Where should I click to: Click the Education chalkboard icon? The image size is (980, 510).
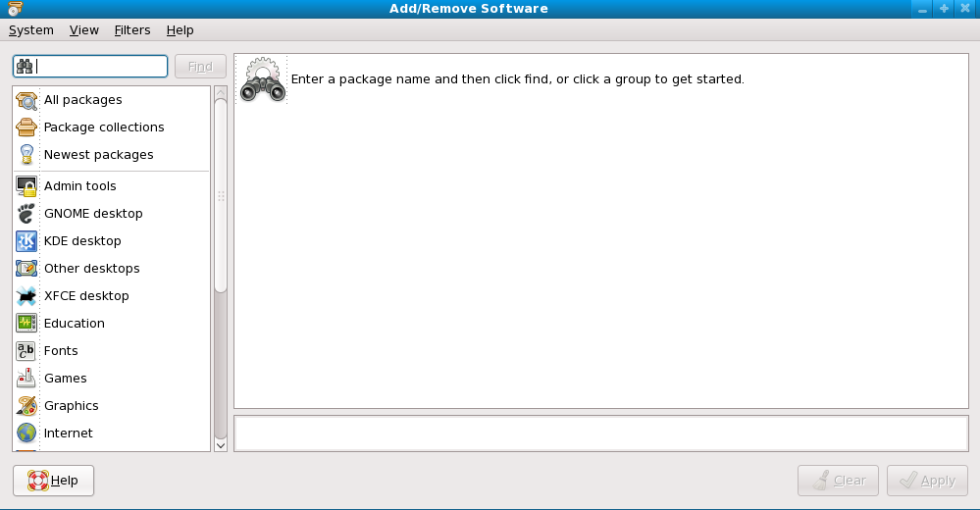click(26, 323)
